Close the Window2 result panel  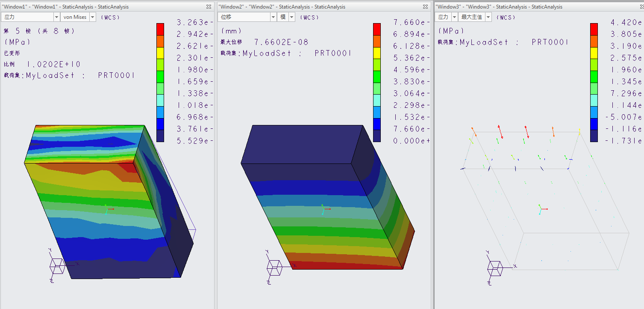[426, 7]
